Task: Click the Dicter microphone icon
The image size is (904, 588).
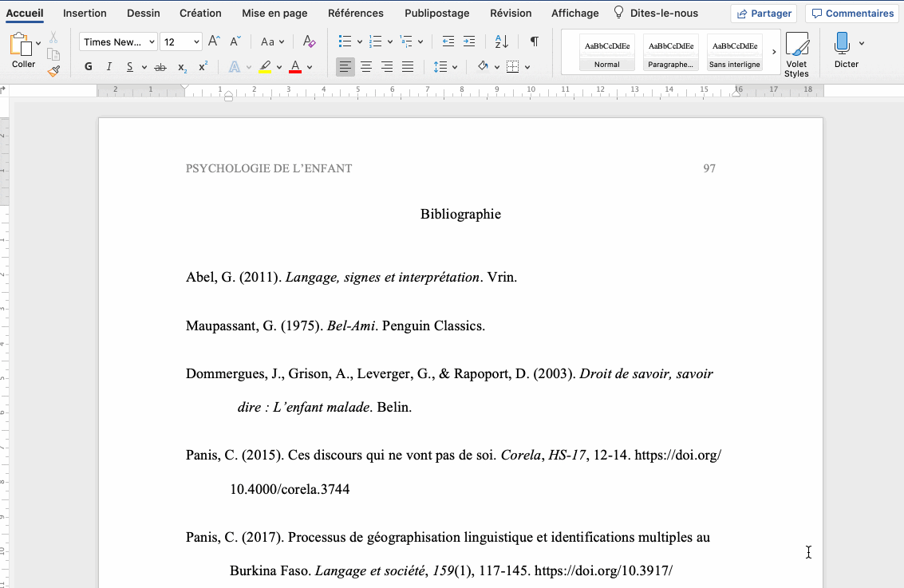Action: [x=843, y=44]
